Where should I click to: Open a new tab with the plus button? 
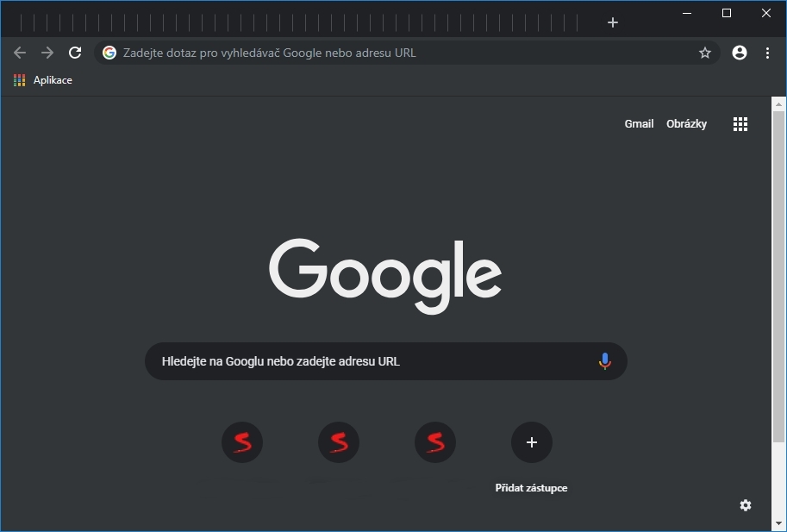coord(612,22)
